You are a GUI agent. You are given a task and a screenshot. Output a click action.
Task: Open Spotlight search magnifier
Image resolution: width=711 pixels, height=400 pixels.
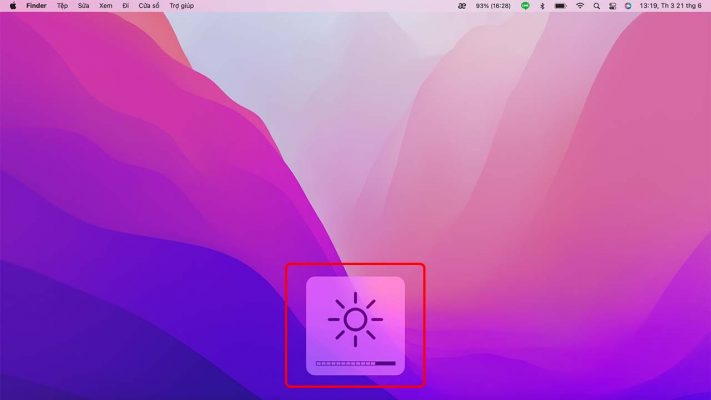597,6
